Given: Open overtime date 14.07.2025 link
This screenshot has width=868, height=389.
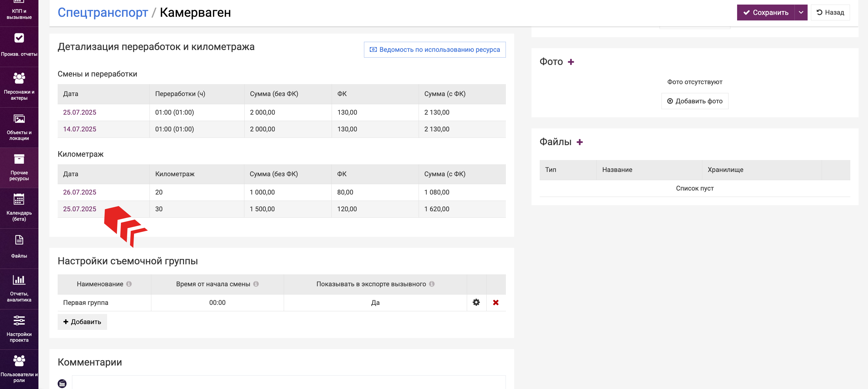Looking at the screenshot, I should [80, 129].
